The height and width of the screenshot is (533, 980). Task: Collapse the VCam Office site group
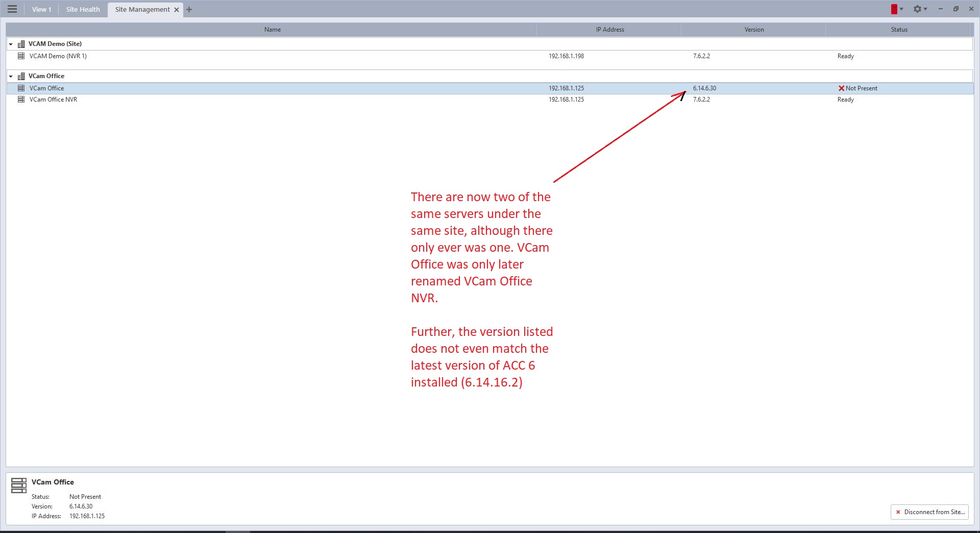pyautogui.click(x=11, y=76)
